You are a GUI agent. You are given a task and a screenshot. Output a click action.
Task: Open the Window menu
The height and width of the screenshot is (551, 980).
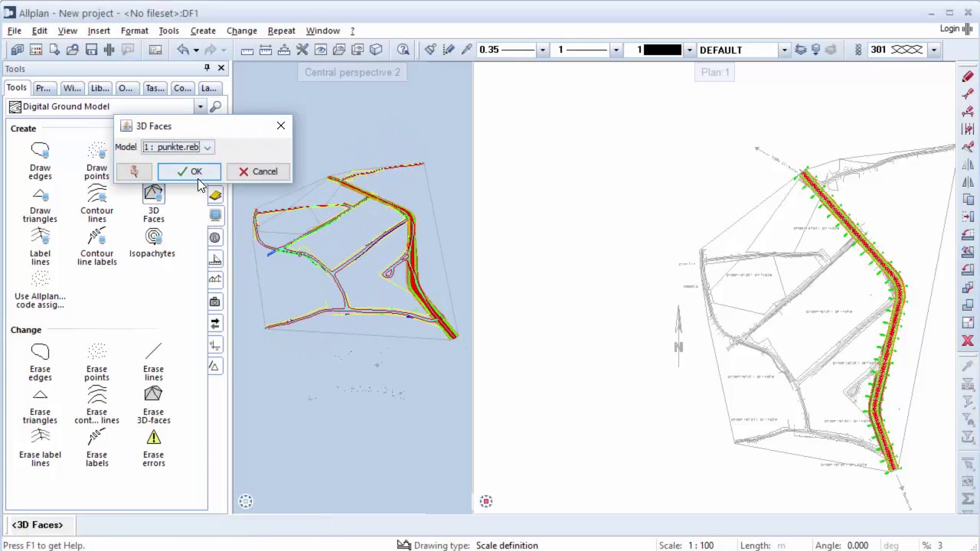tap(322, 31)
